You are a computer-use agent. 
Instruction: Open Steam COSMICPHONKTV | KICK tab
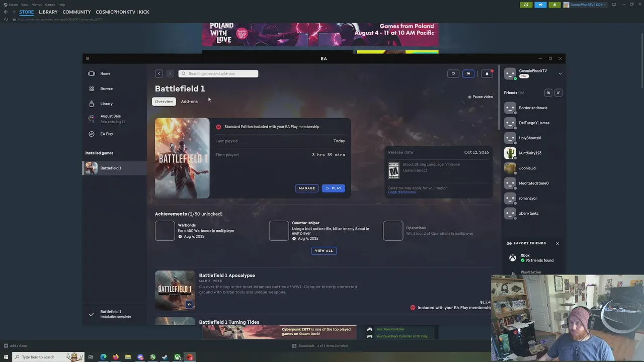coord(122,12)
